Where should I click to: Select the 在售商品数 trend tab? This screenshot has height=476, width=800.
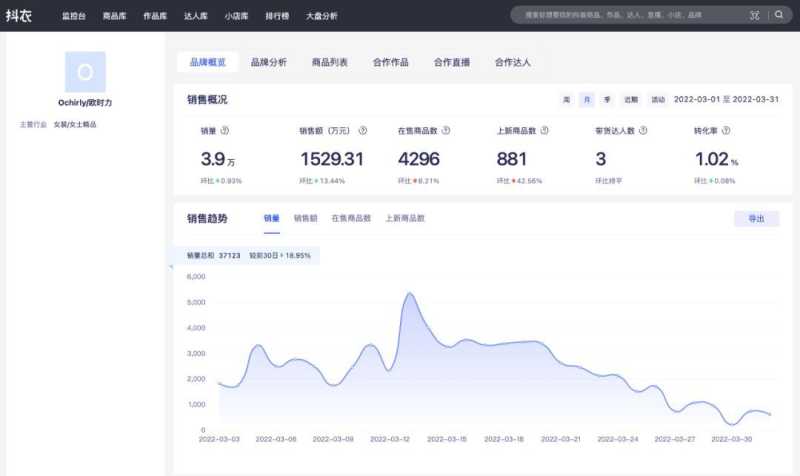pos(351,218)
